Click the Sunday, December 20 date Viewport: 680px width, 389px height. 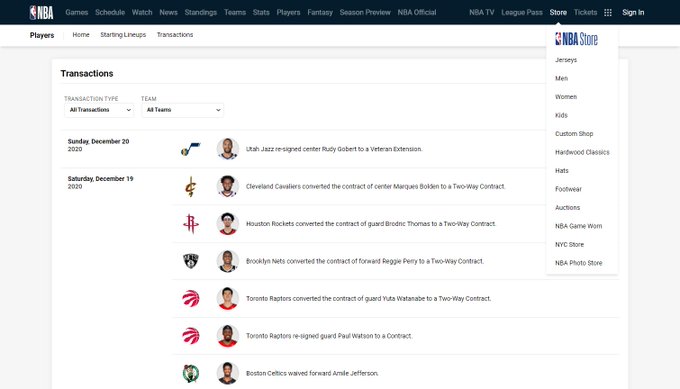point(98,141)
